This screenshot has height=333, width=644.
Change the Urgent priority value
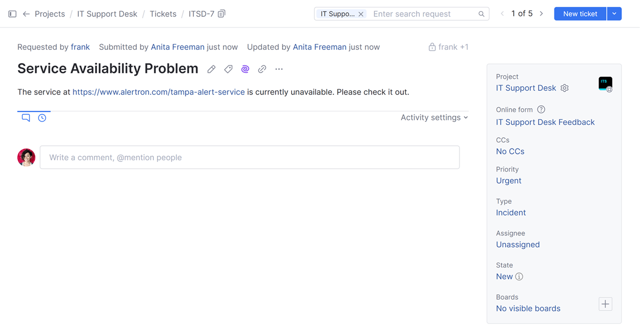coord(509,181)
